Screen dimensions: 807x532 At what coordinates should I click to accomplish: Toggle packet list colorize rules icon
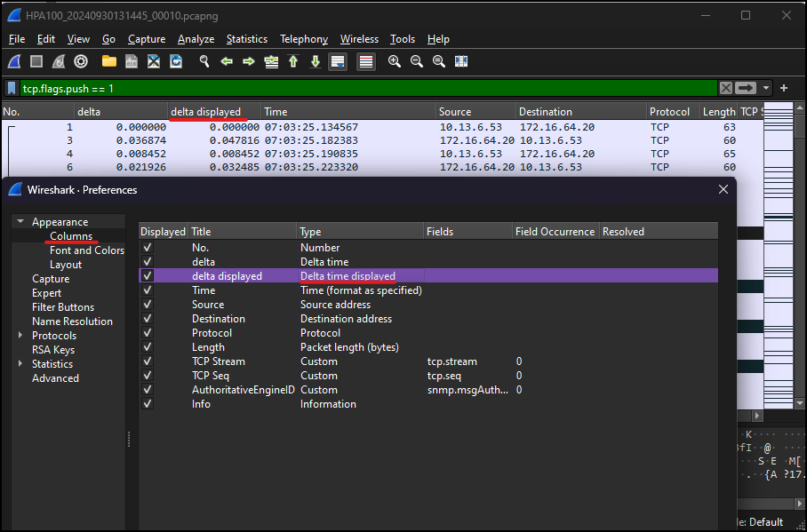tap(366, 62)
